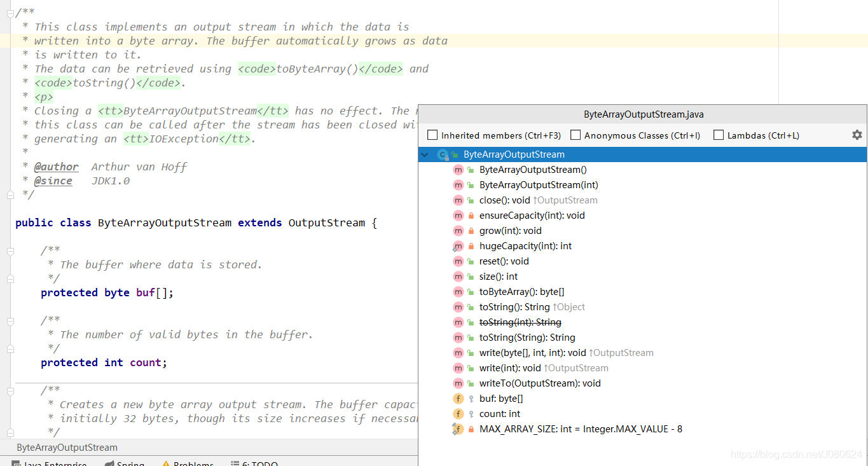Click method icon of deprecated toString(int)
Viewport: 868px width, 466px height.
458,322
